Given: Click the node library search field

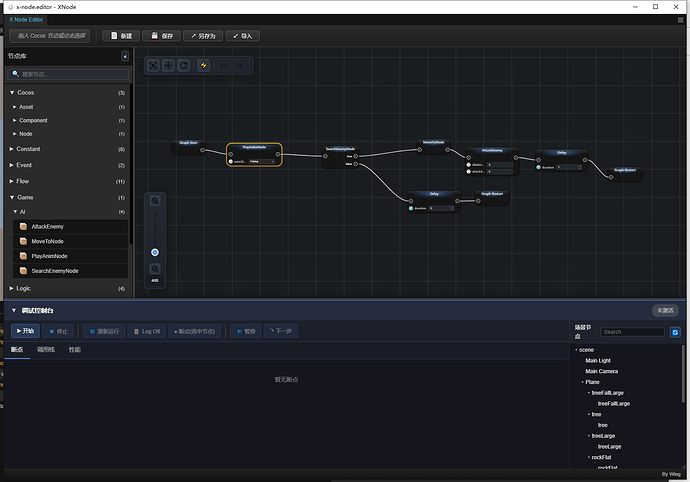Looking at the screenshot, I should click(x=69, y=74).
